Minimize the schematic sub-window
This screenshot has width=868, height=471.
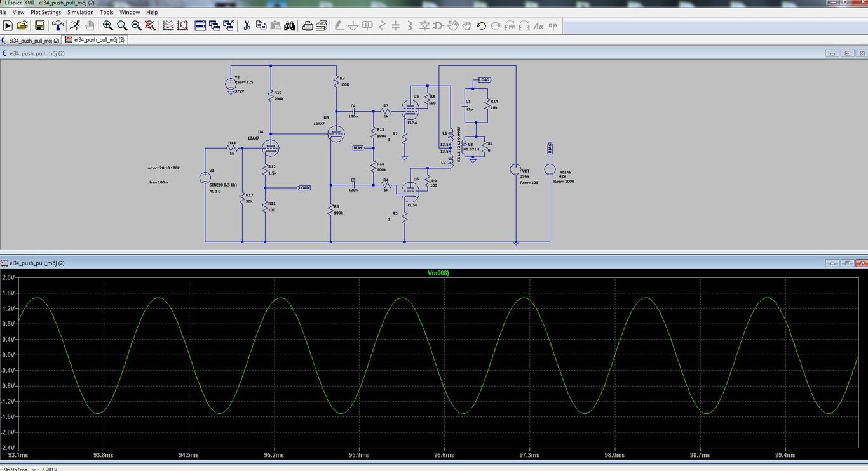[x=833, y=53]
